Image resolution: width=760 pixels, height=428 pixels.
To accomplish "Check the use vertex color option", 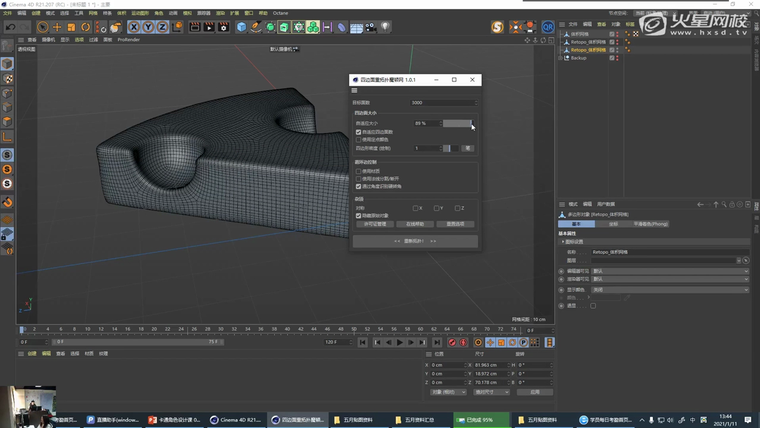I will pos(359,139).
